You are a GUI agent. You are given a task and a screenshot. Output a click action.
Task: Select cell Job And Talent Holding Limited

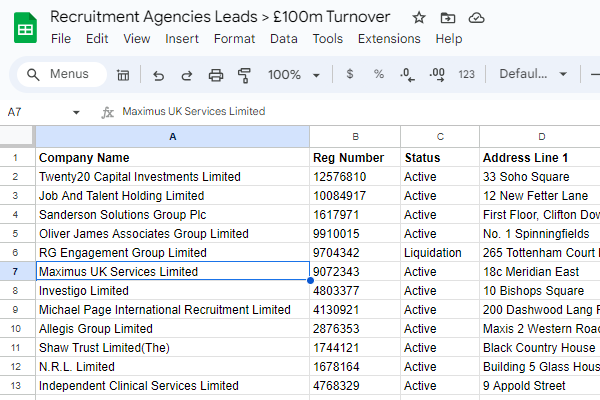click(x=173, y=196)
